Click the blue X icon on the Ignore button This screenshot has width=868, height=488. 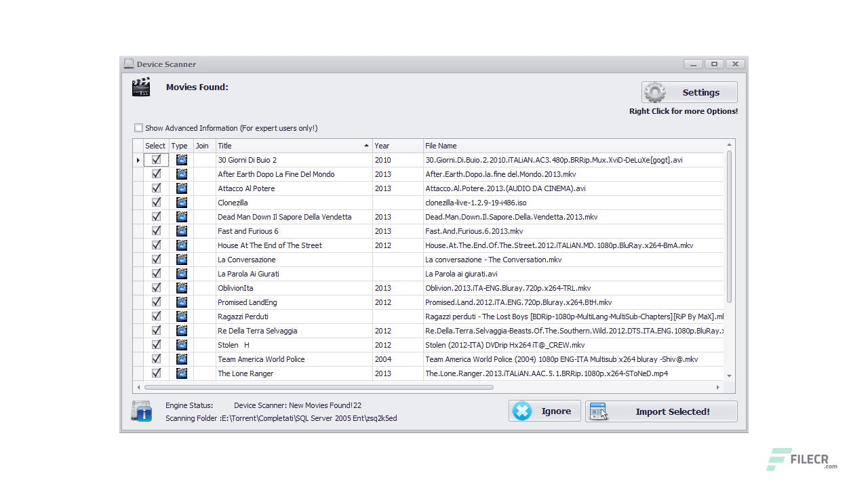click(x=521, y=411)
